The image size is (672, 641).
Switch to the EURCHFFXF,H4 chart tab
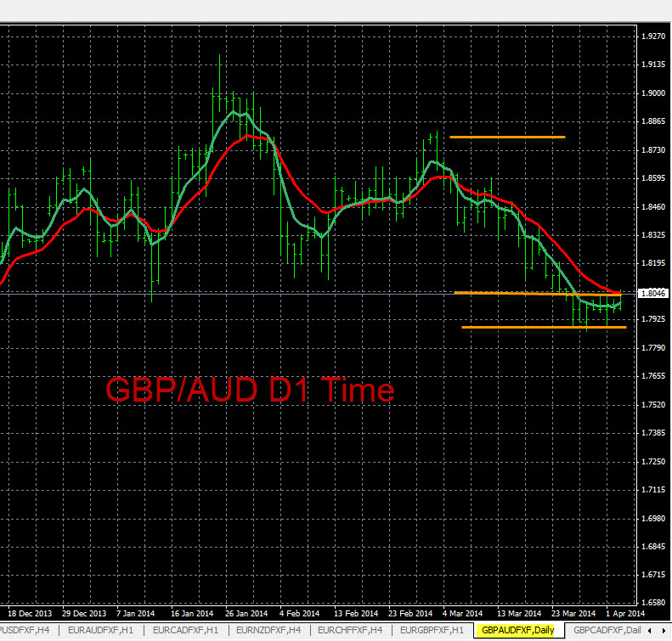point(350,630)
